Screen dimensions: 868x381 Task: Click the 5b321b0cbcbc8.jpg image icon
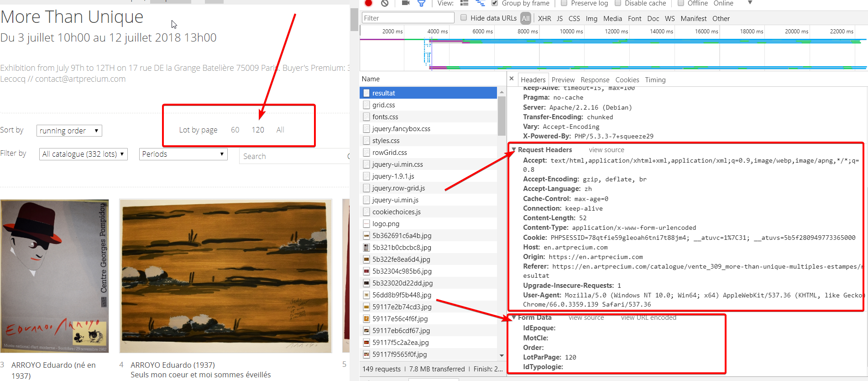pyautogui.click(x=366, y=248)
